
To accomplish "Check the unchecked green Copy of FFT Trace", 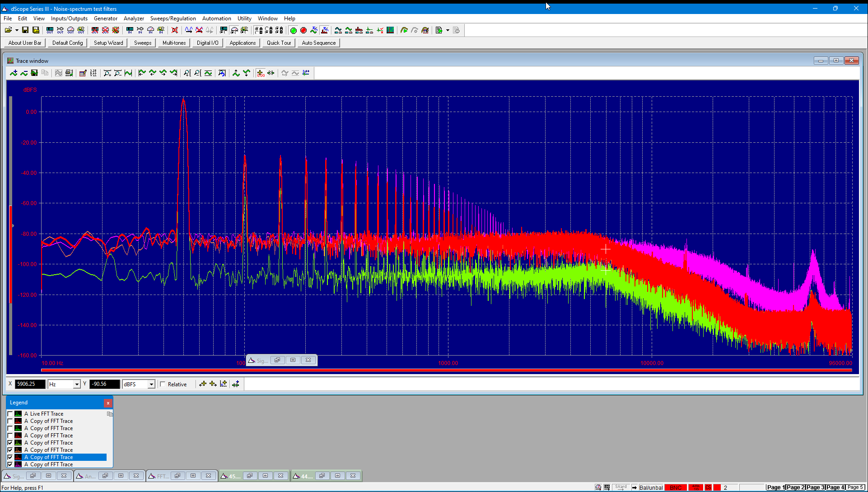I will [x=10, y=428].
